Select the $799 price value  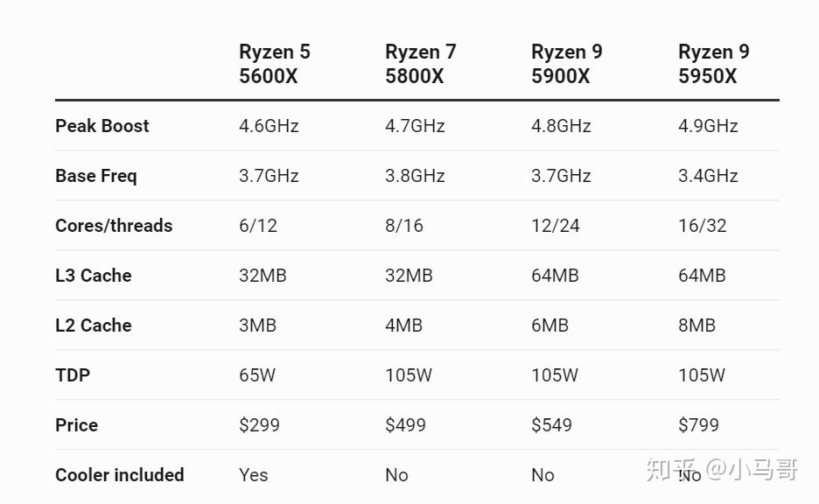pyautogui.click(x=698, y=425)
